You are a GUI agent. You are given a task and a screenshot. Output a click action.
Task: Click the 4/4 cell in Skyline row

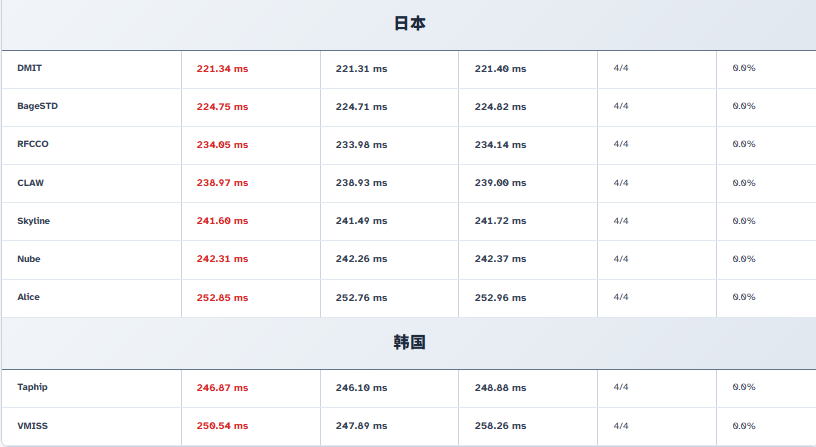tap(621, 221)
